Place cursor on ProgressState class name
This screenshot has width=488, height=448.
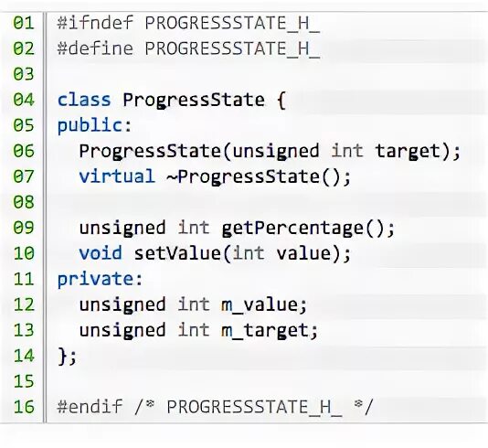click(194, 101)
